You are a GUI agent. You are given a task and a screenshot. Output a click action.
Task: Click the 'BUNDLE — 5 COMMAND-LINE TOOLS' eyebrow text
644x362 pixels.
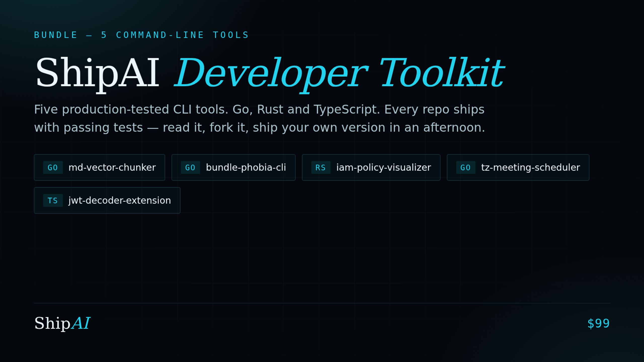(141, 35)
